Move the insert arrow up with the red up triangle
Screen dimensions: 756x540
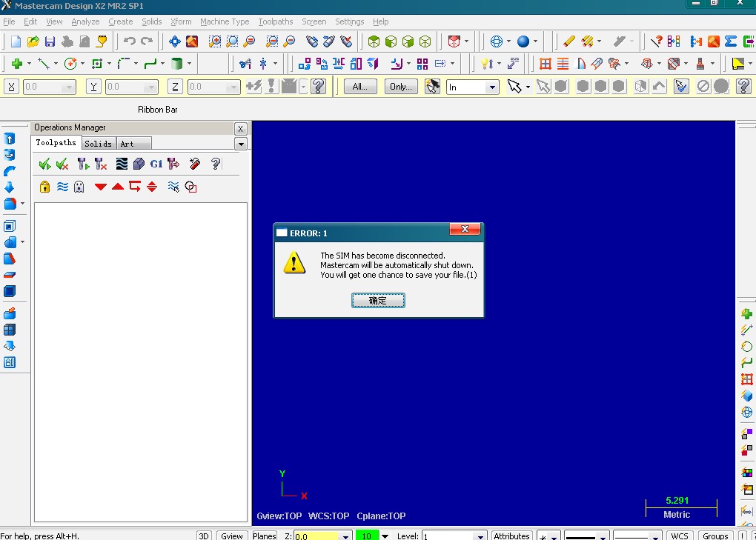click(118, 187)
